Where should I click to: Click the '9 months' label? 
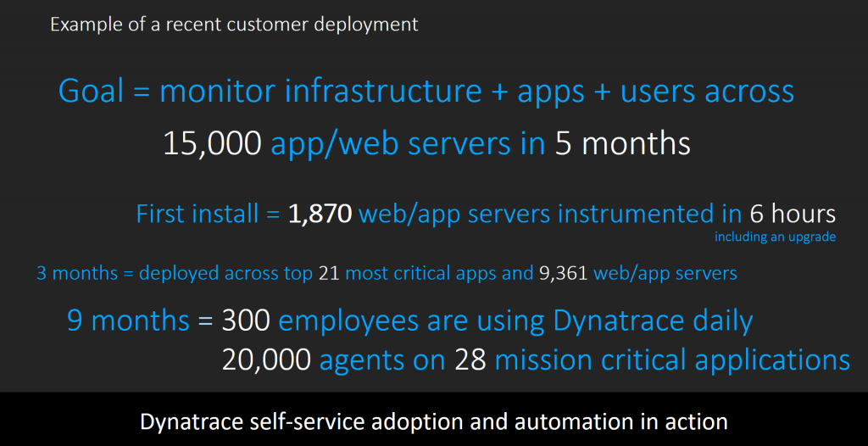[x=129, y=321]
